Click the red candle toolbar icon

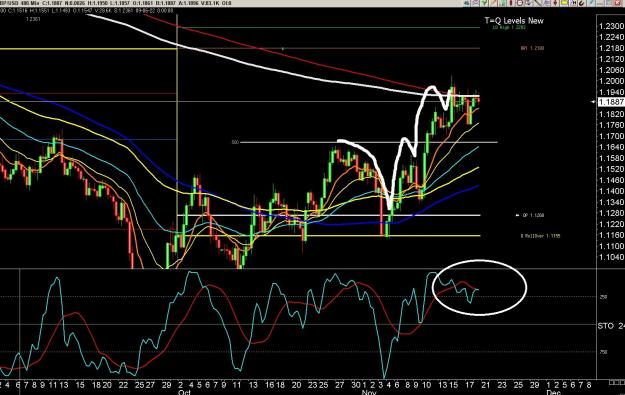coord(511,3)
